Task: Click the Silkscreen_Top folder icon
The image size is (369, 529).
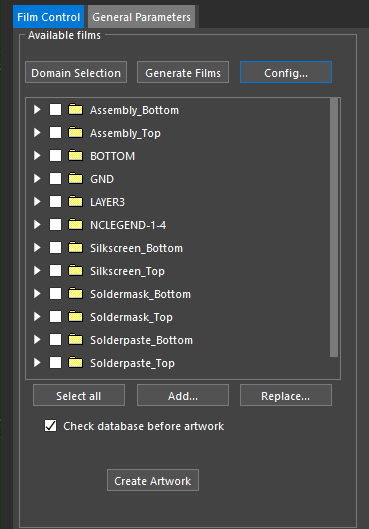Action: click(x=76, y=271)
